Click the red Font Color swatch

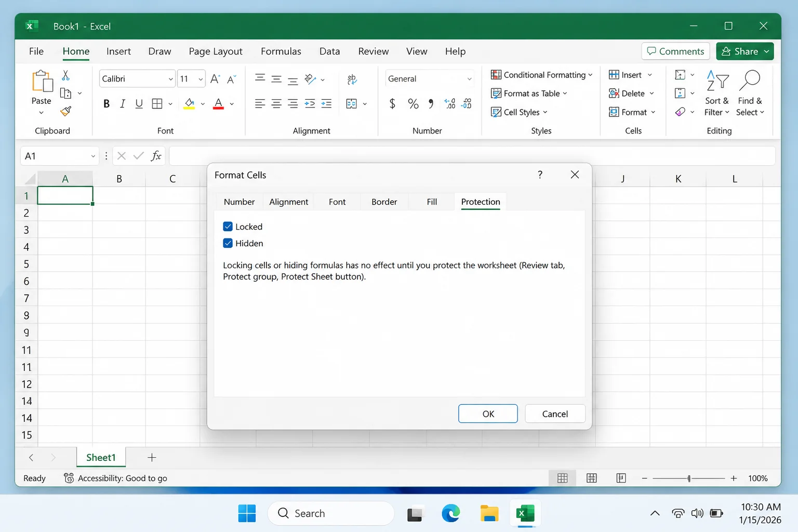[x=219, y=104]
